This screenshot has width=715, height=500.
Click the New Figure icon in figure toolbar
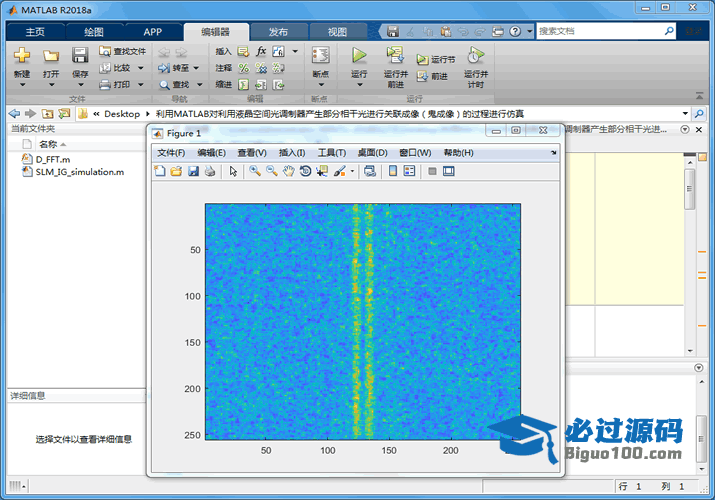pyautogui.click(x=160, y=171)
